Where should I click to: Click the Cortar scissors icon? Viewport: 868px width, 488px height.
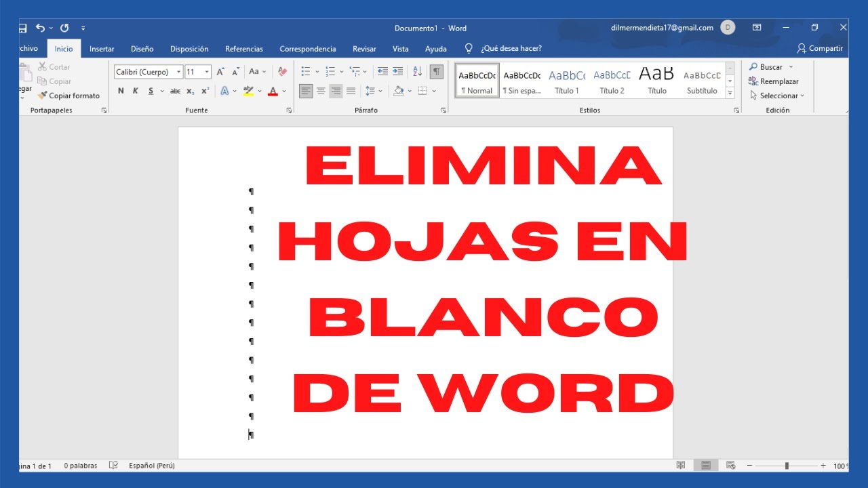(x=42, y=67)
